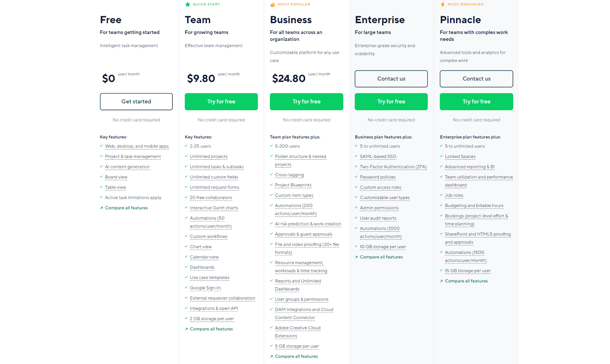Viewport: 610px width, 364px height.
Task: Click Try for free under Pinnacle plan
Action: 476,102
